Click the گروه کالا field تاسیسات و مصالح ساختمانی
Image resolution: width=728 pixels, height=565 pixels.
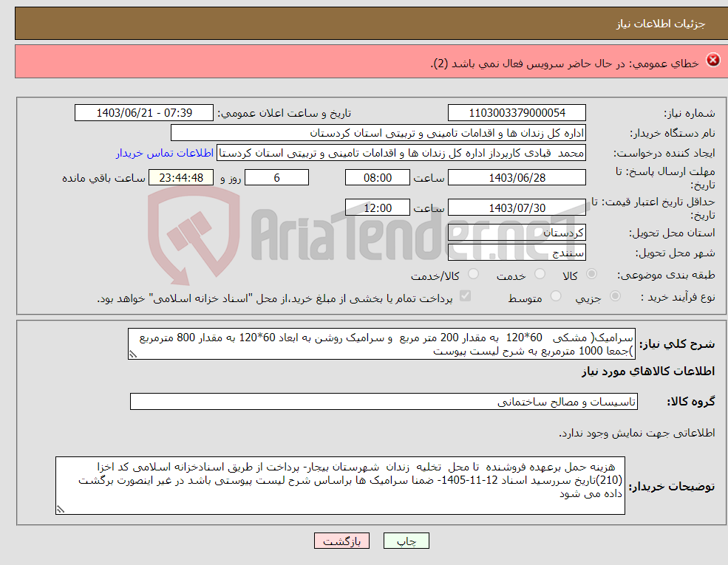[384, 402]
